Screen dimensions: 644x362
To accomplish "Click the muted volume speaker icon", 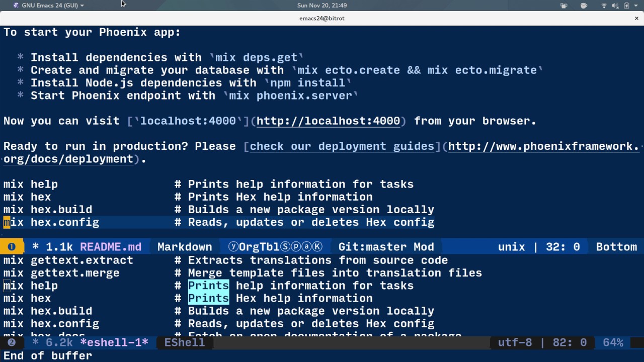I will (615, 6).
